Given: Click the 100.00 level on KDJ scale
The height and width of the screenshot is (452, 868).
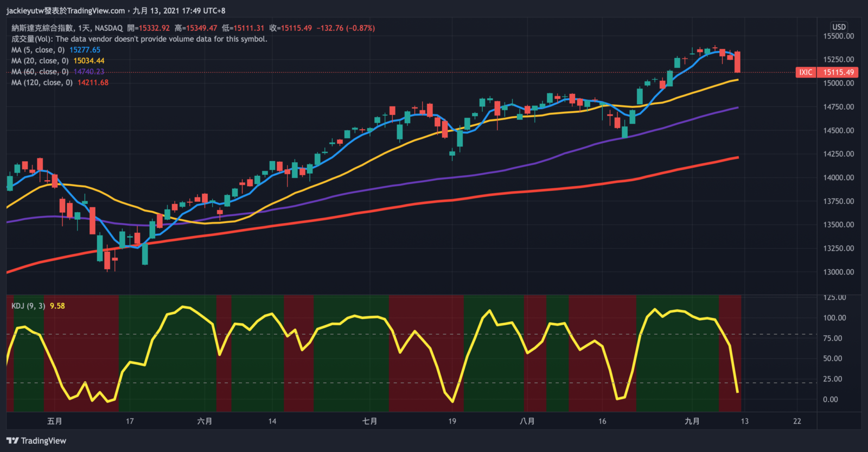Looking at the screenshot, I should click(834, 318).
